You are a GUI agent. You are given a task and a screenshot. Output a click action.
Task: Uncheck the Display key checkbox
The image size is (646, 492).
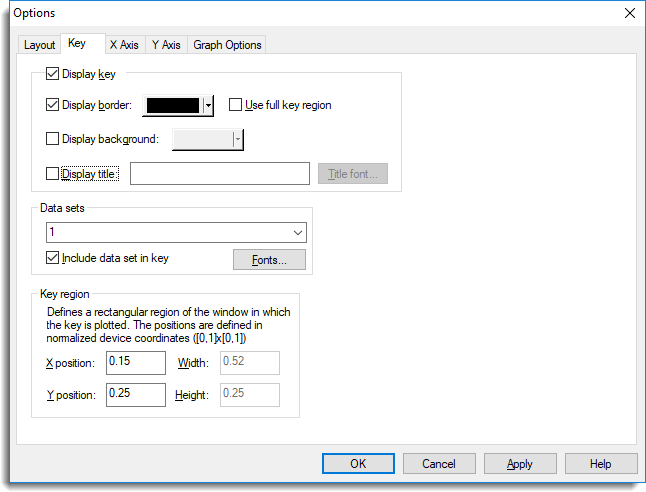[x=52, y=74]
